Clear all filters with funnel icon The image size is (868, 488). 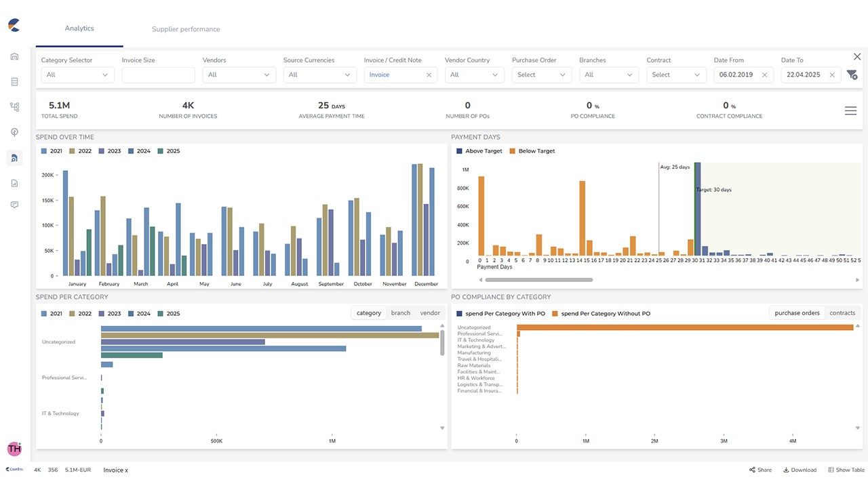pyautogui.click(x=852, y=75)
